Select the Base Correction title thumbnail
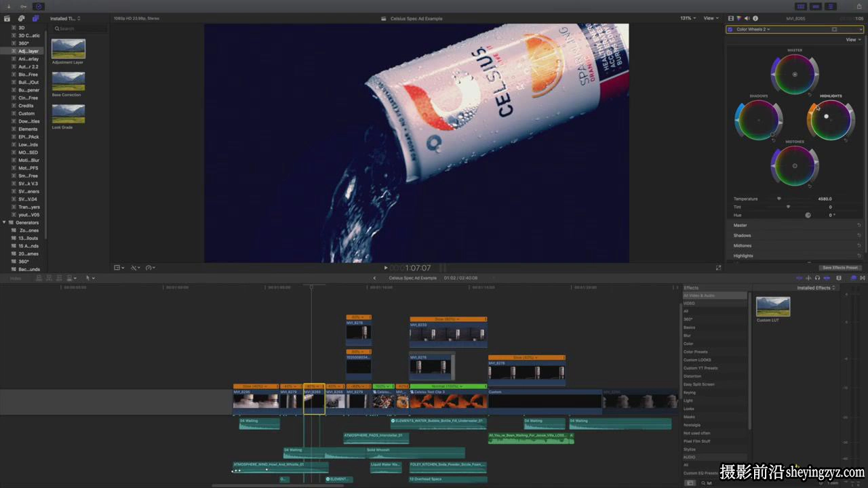The width and height of the screenshot is (868, 488). click(x=68, y=81)
